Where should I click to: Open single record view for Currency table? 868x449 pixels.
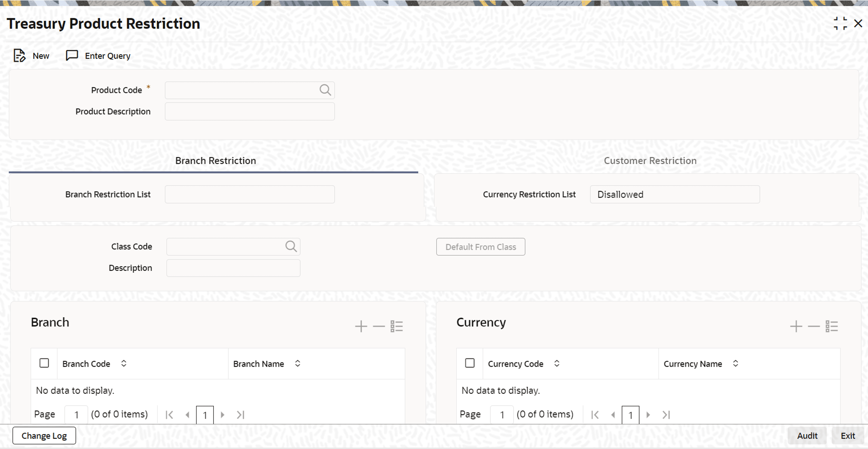click(x=832, y=326)
